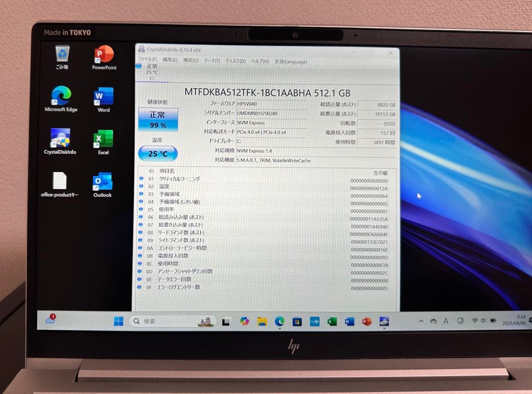Open the weather widget on taskbar
Viewport: 532px width, 394px height.
pyautogui.click(x=51, y=319)
